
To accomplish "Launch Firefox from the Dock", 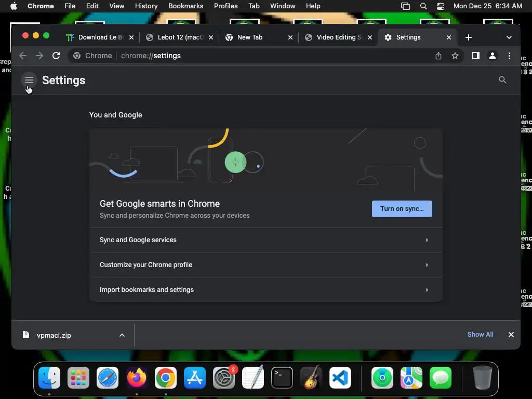I will [137, 378].
